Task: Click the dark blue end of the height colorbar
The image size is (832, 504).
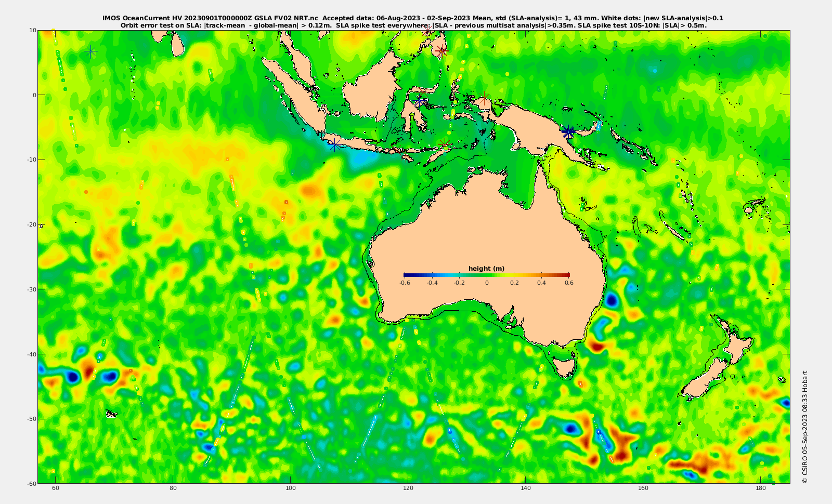Action: click(407, 275)
